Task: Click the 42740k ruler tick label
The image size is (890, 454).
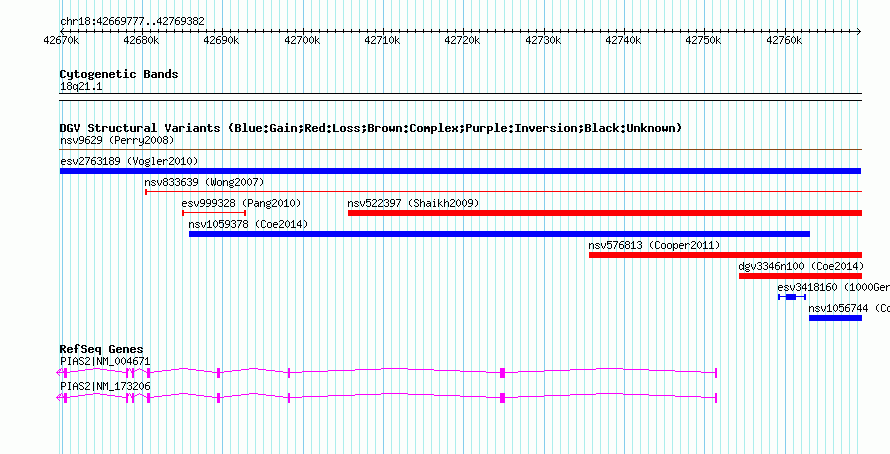Action: (x=624, y=40)
